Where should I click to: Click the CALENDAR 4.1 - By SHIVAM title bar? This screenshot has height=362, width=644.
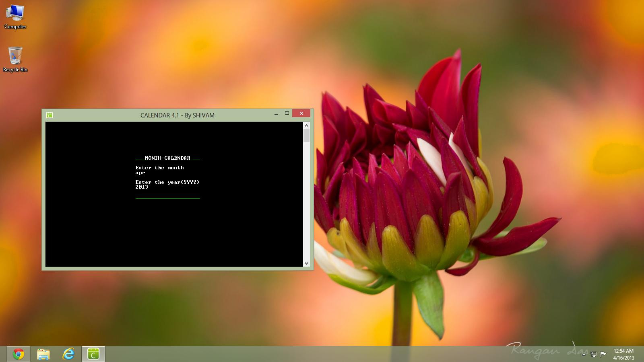(178, 115)
